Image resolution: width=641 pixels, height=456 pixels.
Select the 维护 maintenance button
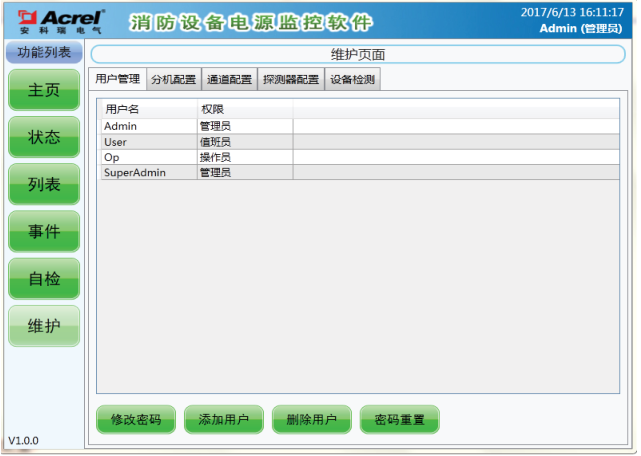pyautogui.click(x=44, y=326)
